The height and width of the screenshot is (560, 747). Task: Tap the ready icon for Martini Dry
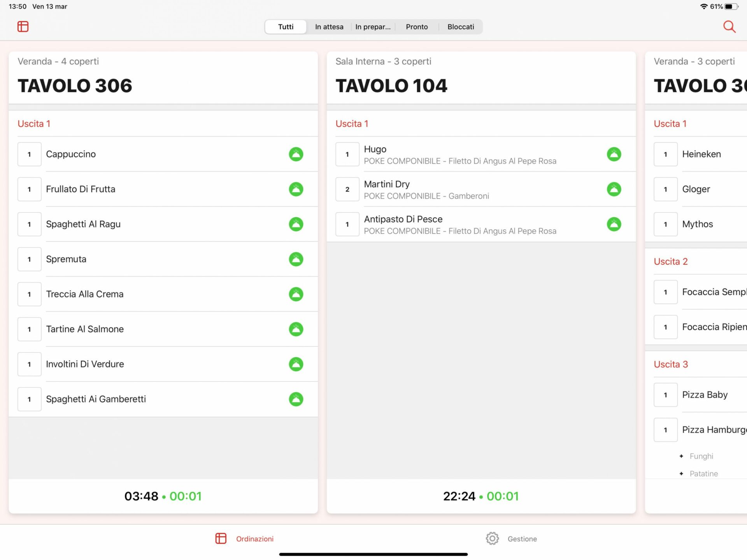click(x=614, y=189)
